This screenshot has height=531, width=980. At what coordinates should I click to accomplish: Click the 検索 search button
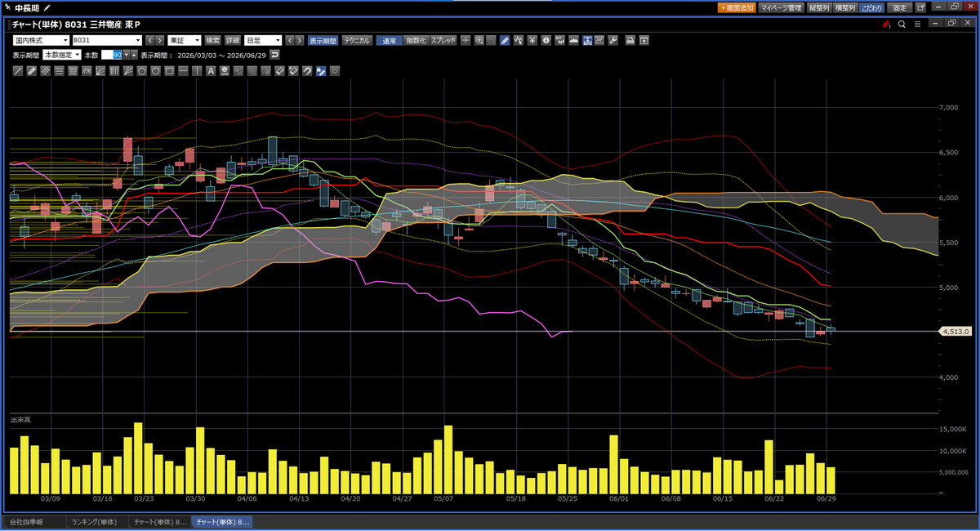coord(213,40)
